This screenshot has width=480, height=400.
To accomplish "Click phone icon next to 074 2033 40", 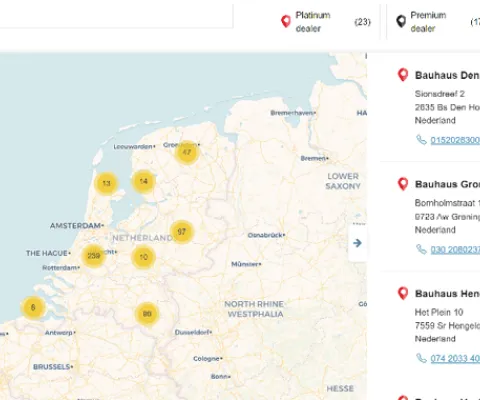I will pyautogui.click(x=421, y=358).
